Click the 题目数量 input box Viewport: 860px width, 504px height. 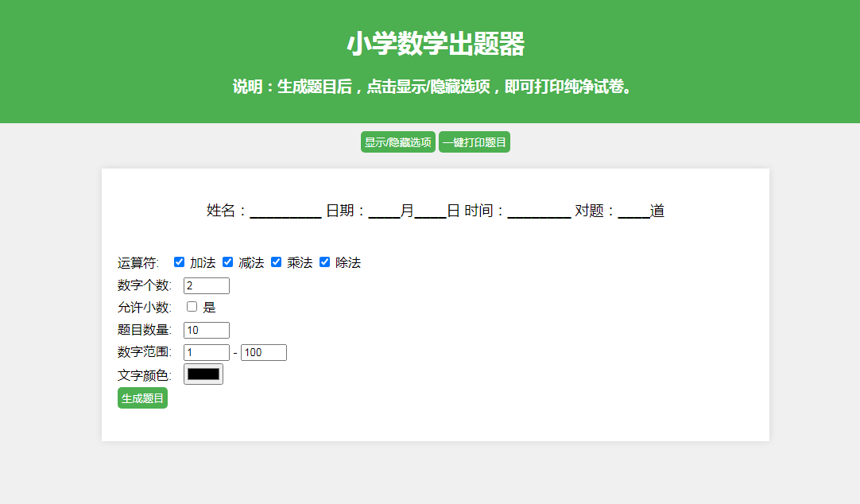click(x=206, y=330)
